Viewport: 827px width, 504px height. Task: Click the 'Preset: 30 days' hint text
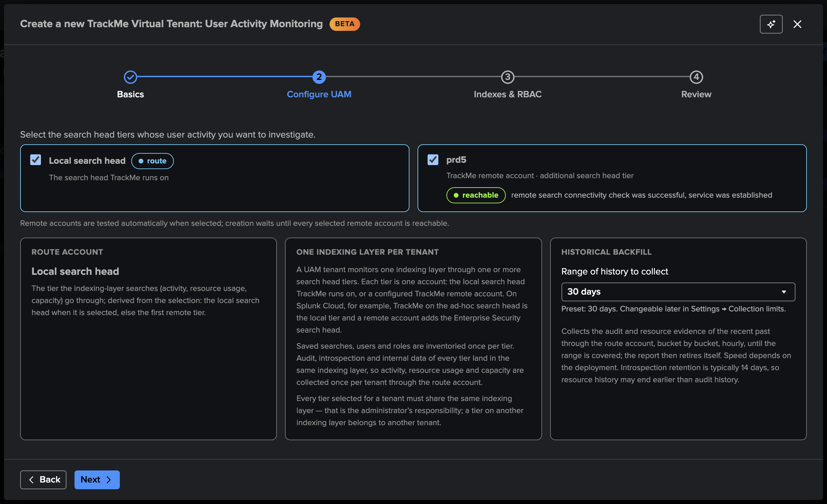[673, 309]
